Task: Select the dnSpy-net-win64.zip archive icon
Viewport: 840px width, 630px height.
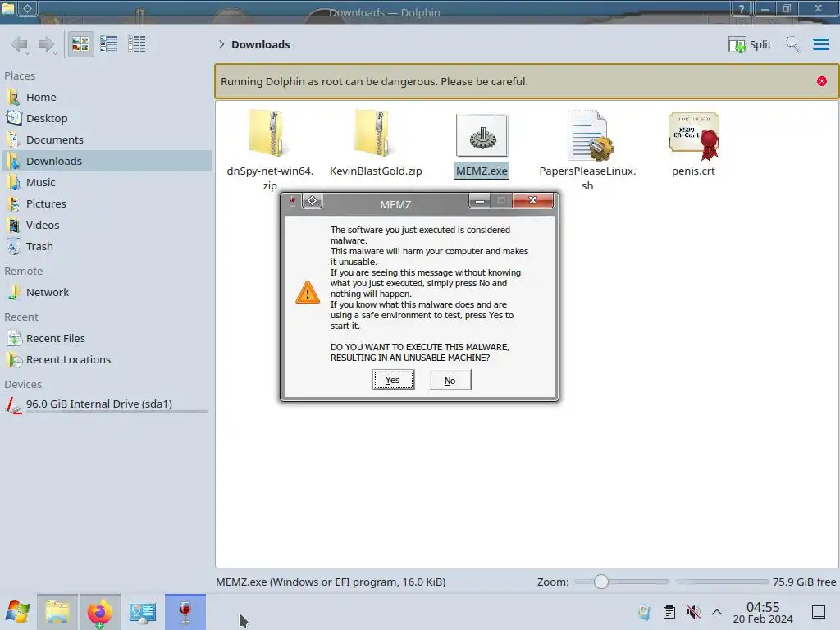Action: [x=269, y=134]
